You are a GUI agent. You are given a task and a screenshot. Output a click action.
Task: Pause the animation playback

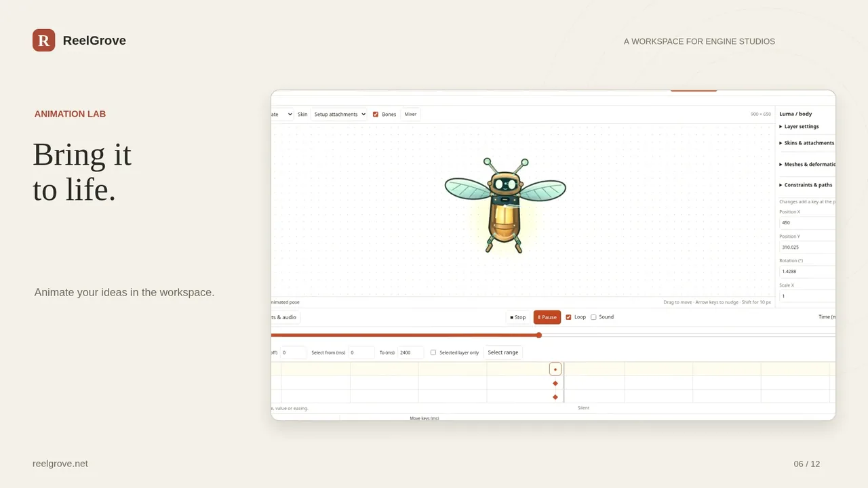point(547,317)
